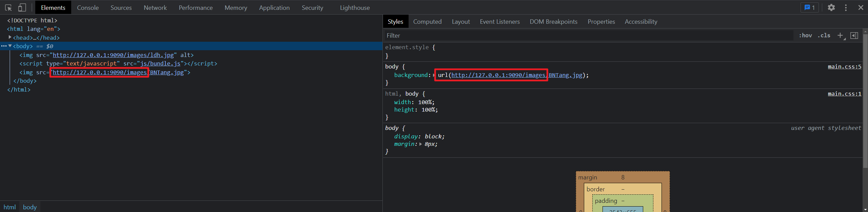Open the main.css:5 source link
The image size is (868, 212).
pyautogui.click(x=844, y=66)
